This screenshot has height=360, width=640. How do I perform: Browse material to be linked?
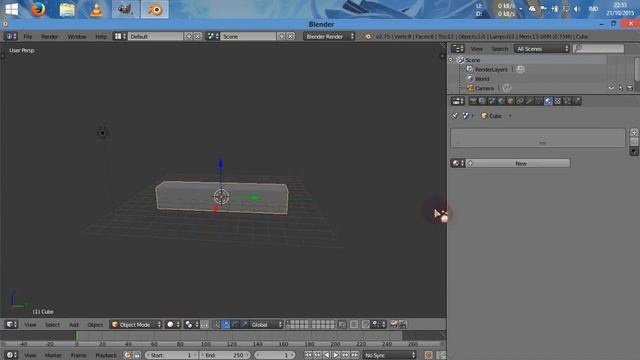point(457,163)
